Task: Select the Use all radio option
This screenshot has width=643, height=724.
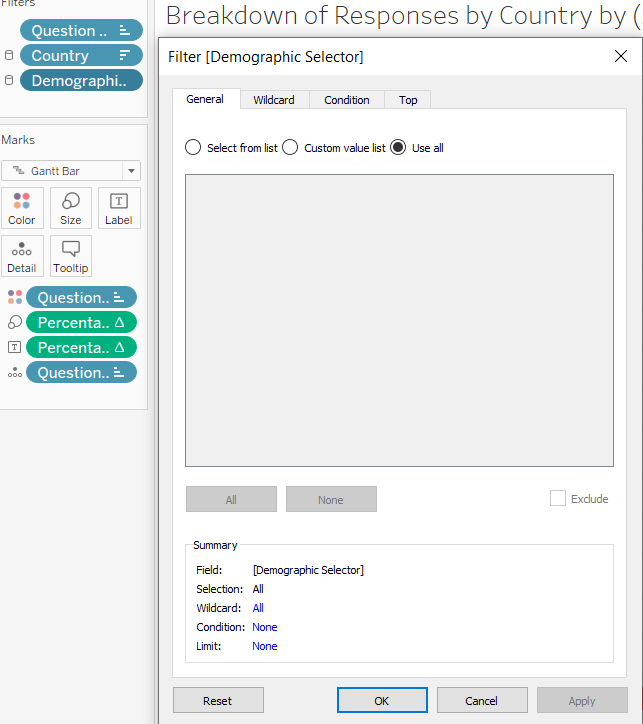Action: pyautogui.click(x=398, y=148)
